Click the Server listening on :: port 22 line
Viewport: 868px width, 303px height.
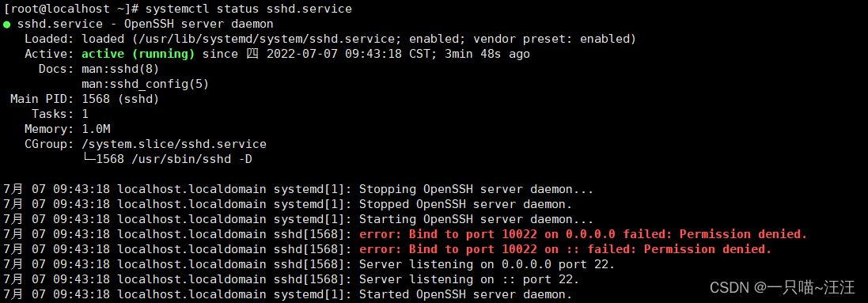291,279
